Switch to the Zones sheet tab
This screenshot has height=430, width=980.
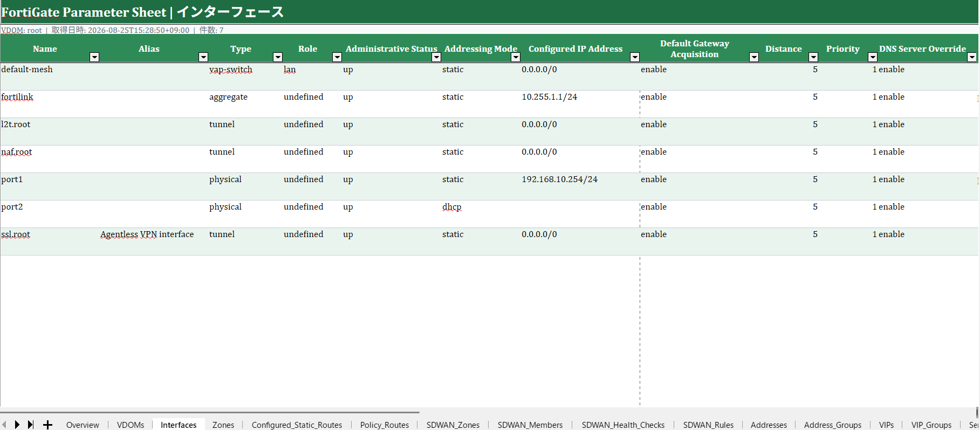223,425
